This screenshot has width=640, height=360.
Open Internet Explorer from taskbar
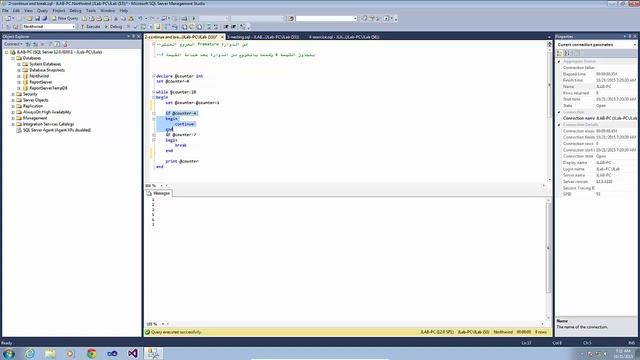tap(29, 353)
